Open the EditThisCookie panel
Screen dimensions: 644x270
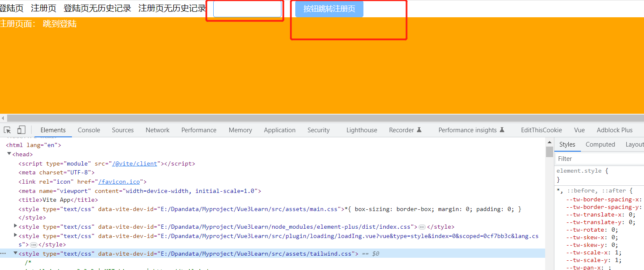[541, 130]
